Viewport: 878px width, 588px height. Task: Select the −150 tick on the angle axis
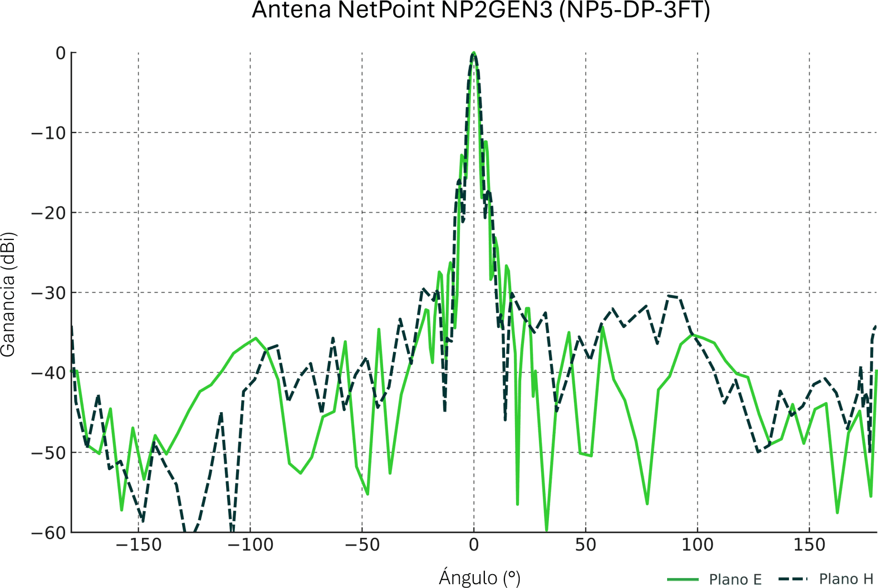pyautogui.click(x=138, y=545)
